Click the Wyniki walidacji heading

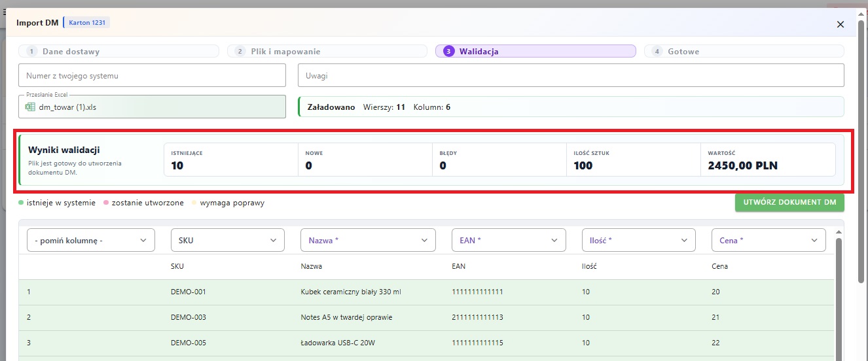click(64, 150)
